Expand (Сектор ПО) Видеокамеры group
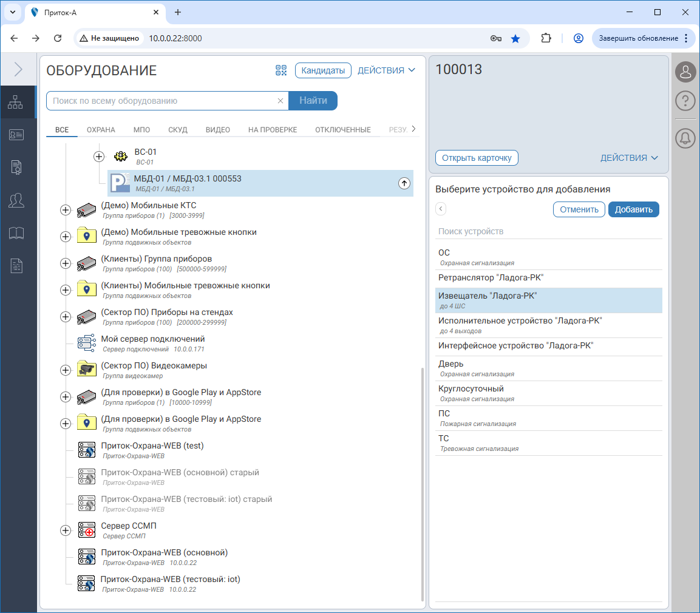This screenshot has width=700, height=613. pos(66,370)
